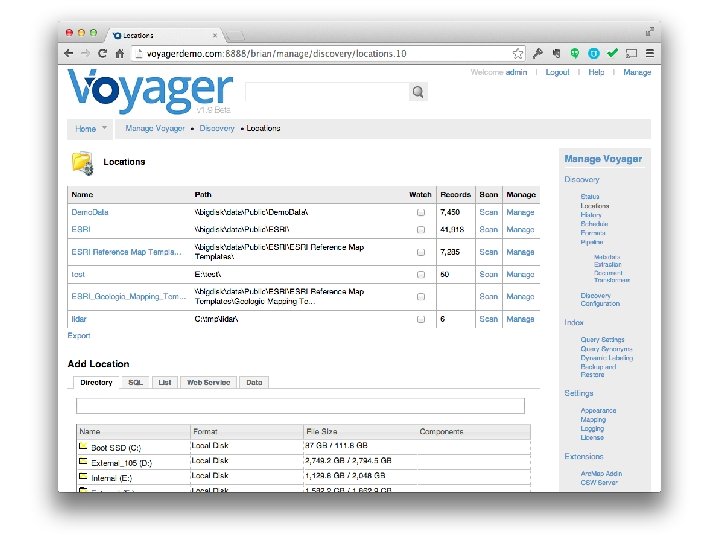This screenshot has height=540, width=720.
Task: Toggle Watch checkbox for ESRI row
Action: pyautogui.click(x=421, y=230)
